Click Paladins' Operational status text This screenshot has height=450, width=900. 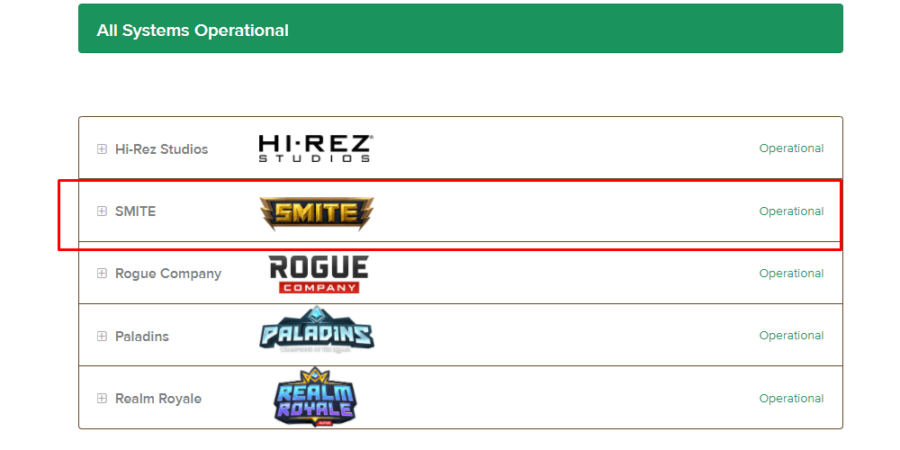tap(792, 335)
